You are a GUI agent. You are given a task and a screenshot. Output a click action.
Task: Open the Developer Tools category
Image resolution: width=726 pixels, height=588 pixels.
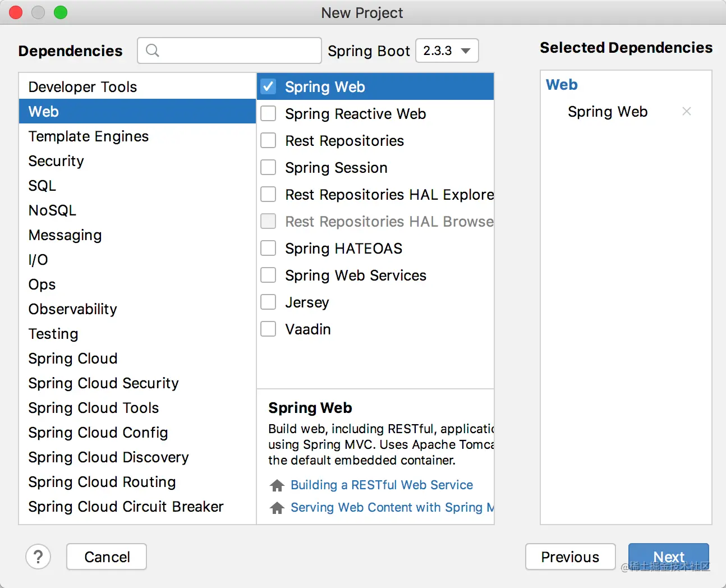[x=82, y=87]
